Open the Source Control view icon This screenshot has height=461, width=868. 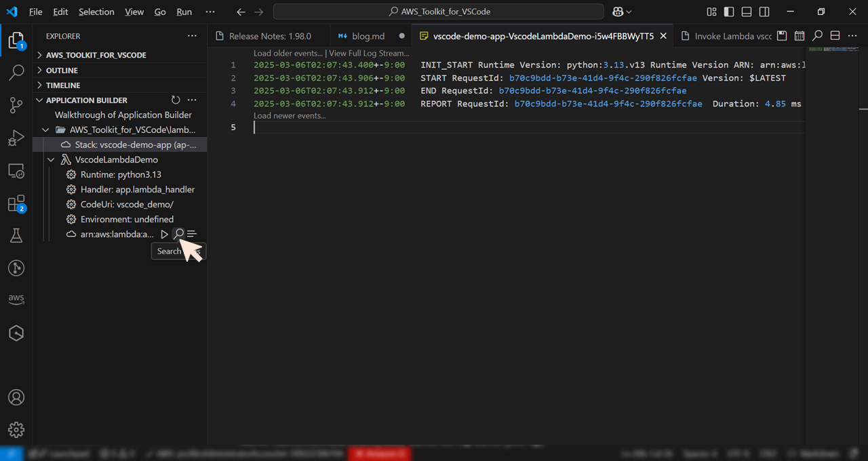(16, 105)
